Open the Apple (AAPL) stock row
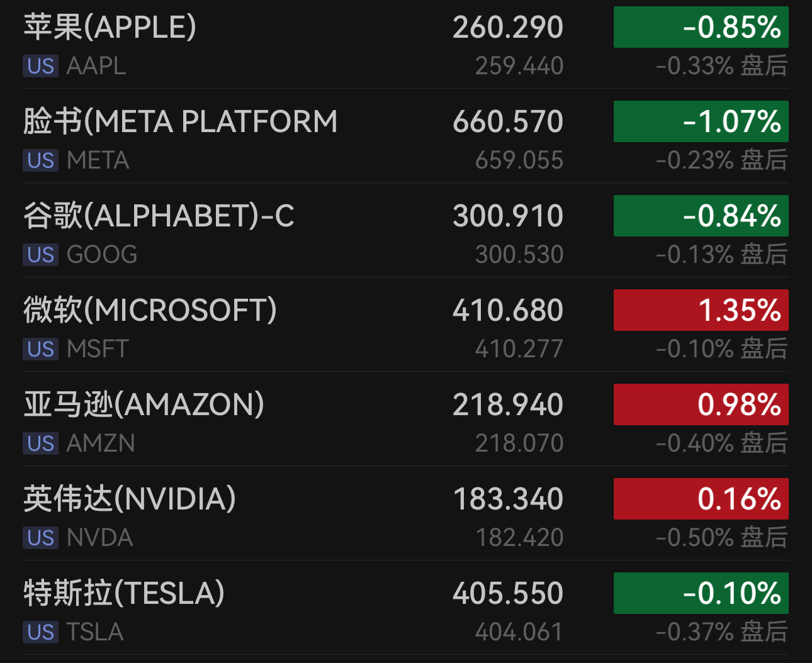The image size is (812, 663). pyautogui.click(x=110, y=28)
